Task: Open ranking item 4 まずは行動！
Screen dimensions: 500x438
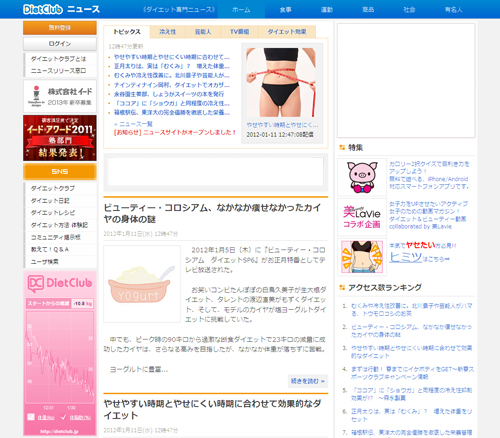Action: pyautogui.click(x=412, y=373)
